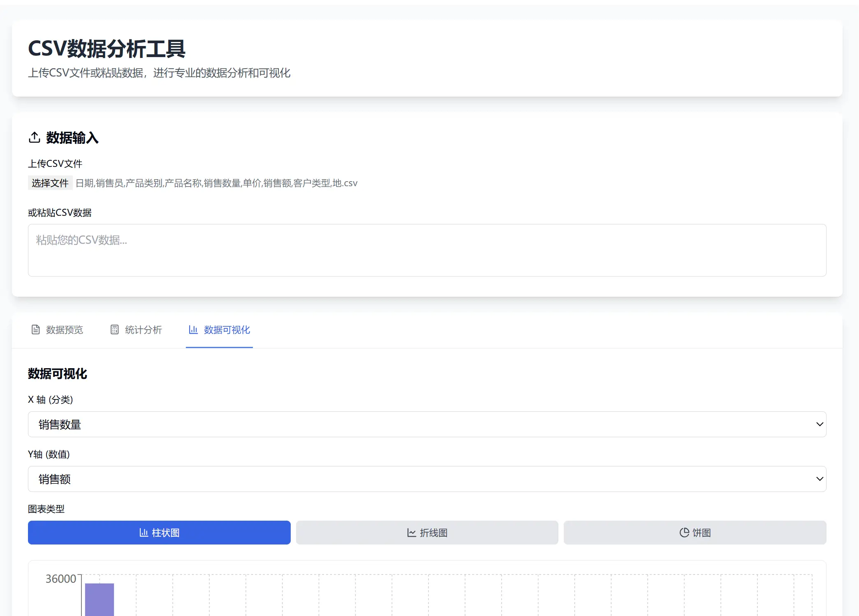Screen dimensions: 859x616
Task: Open the Y轴 dropdown showing 销售额
Action: click(427, 479)
